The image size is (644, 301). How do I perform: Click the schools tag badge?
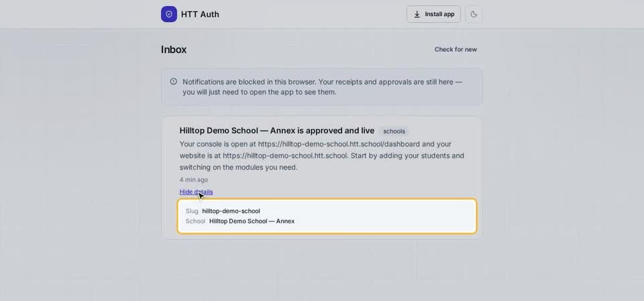point(394,131)
